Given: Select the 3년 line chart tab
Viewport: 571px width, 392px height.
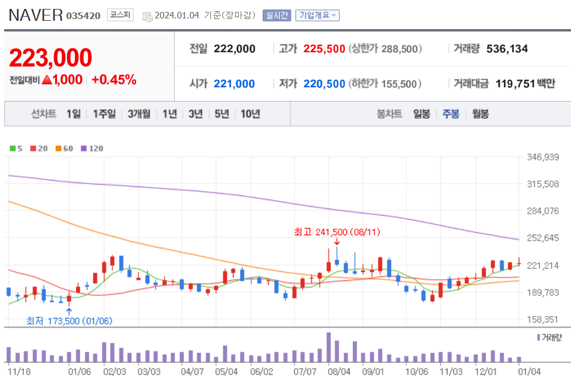Looking at the screenshot, I should click(x=195, y=114).
